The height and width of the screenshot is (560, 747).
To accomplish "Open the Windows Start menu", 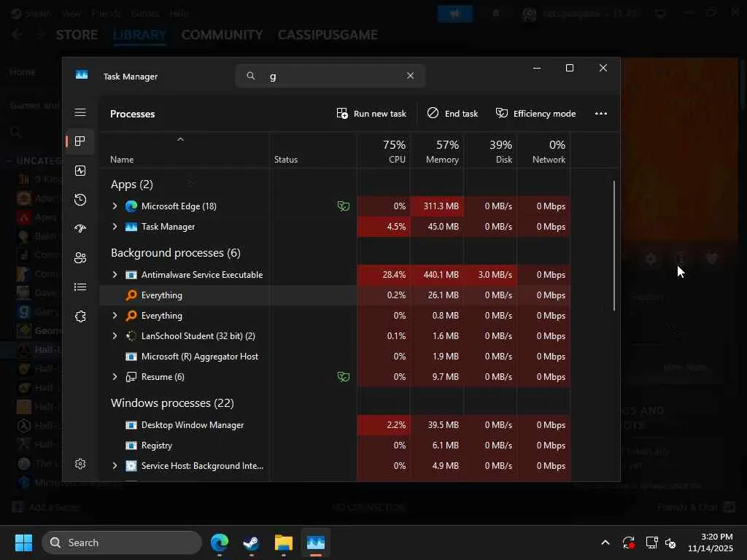I will click(x=23, y=542).
